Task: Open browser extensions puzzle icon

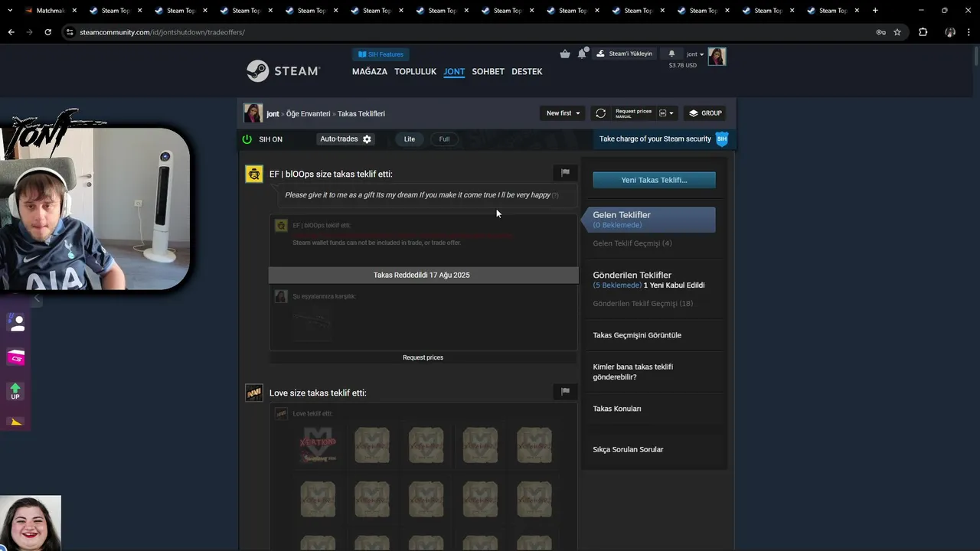Action: point(923,32)
